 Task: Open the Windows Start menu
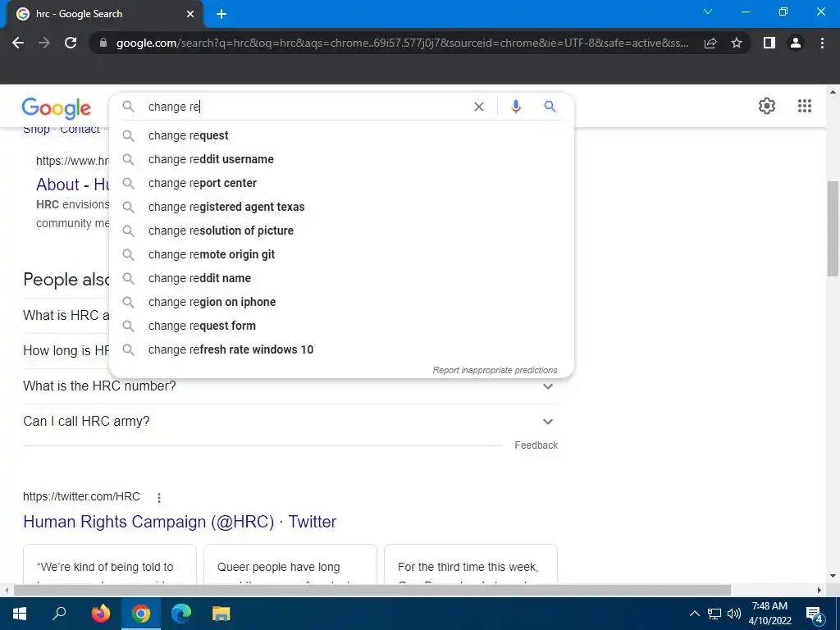[x=20, y=614]
